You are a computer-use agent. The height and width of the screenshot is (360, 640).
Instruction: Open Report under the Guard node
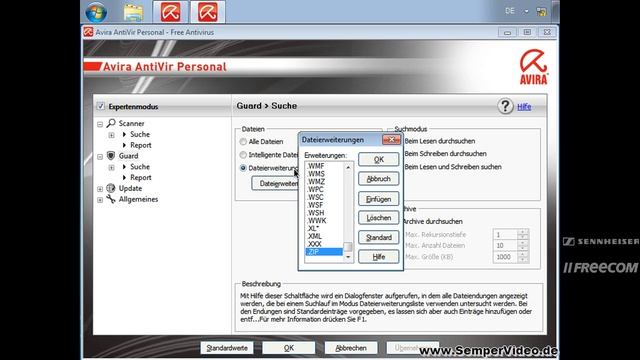(140, 178)
